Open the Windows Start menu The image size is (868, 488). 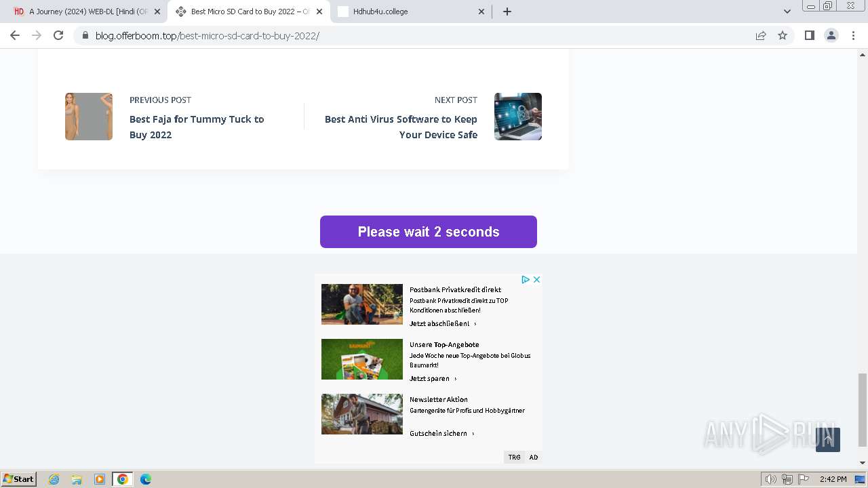(19, 479)
